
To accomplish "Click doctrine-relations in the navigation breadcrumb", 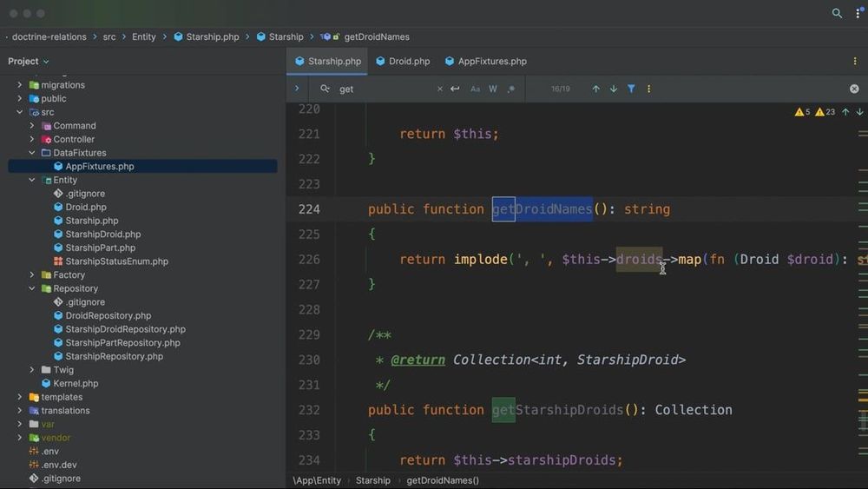I will click(x=49, y=36).
